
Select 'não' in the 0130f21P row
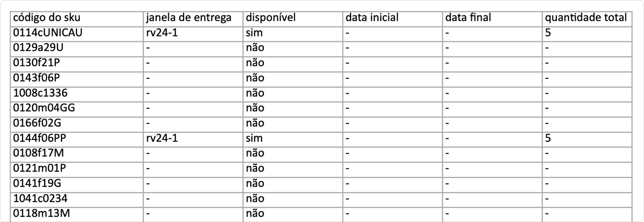click(x=255, y=63)
